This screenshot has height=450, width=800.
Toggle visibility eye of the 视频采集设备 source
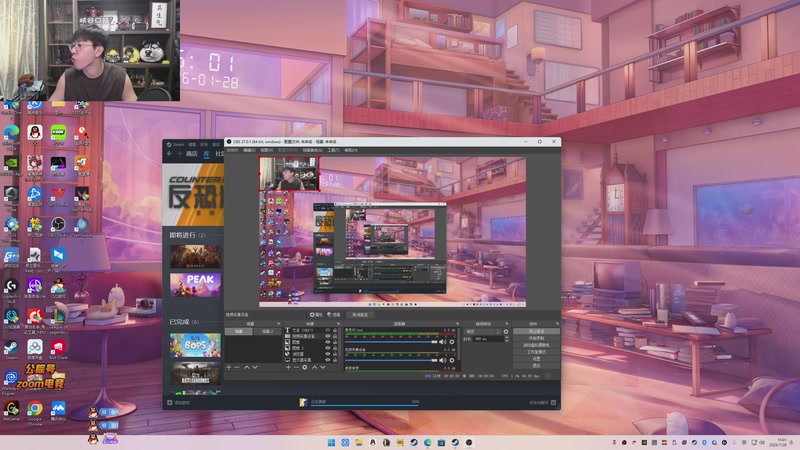click(328, 336)
